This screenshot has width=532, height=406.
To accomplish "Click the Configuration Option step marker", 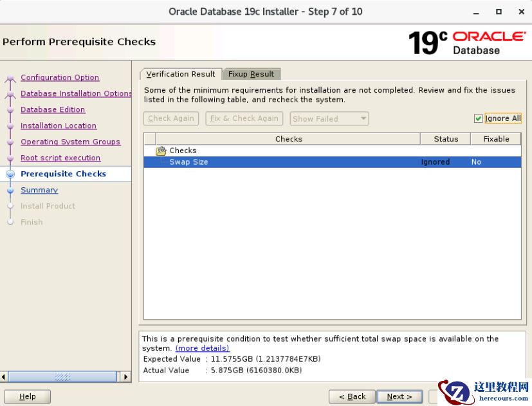I will click(x=10, y=78).
